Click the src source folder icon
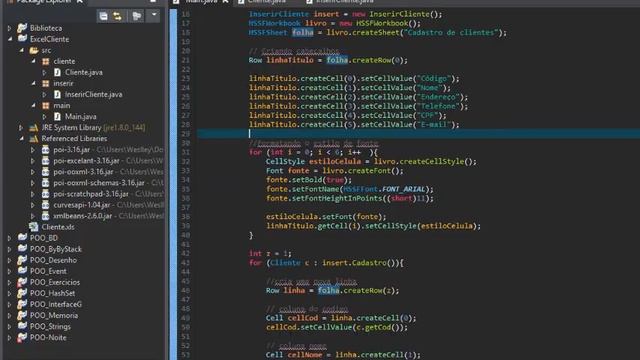640x360 pixels. [34, 50]
